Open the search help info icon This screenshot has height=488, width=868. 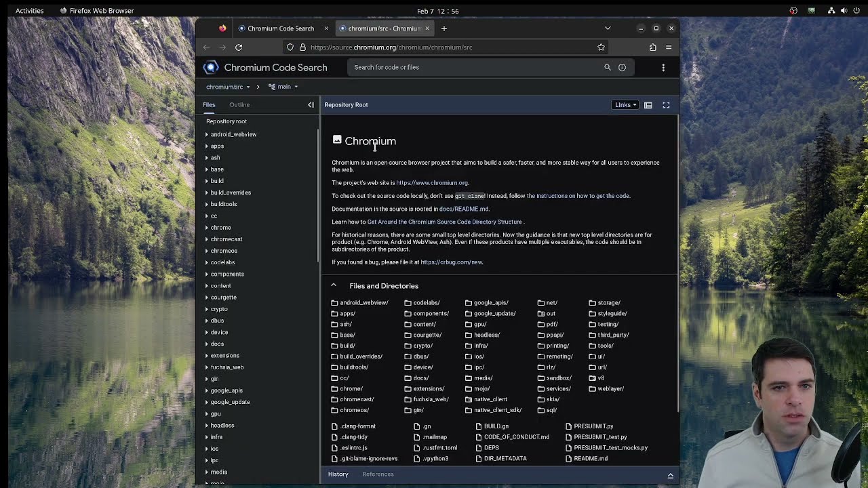pos(622,67)
